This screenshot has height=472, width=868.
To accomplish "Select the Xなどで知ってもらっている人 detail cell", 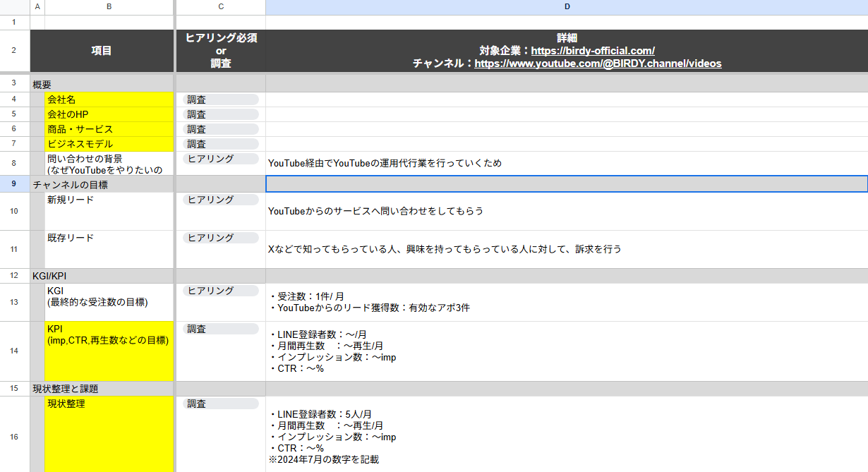I will [x=567, y=249].
